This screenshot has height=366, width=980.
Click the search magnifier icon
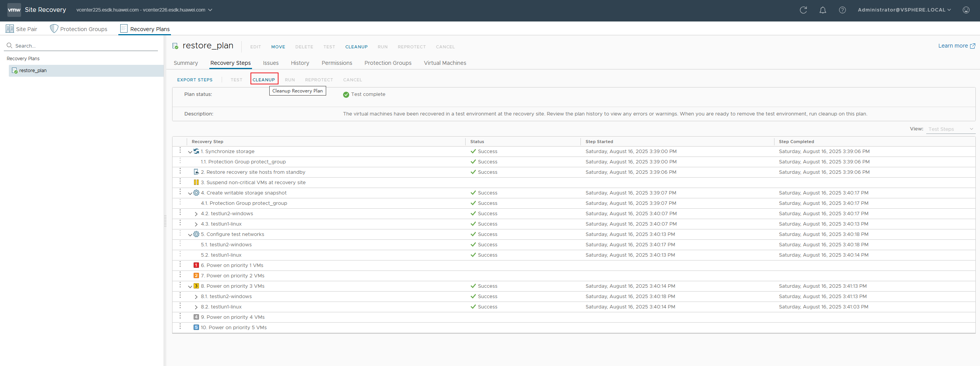coord(10,46)
